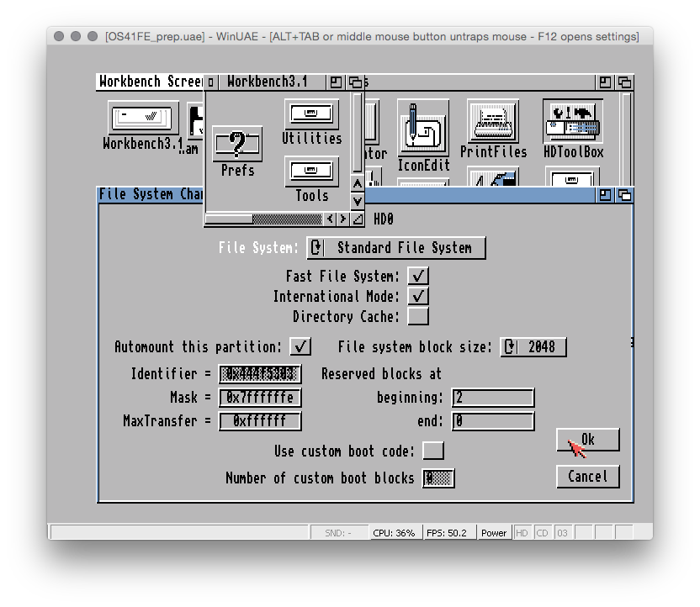Toggle Fast File System checkbox
The width and height of the screenshot is (700, 607).
[418, 276]
